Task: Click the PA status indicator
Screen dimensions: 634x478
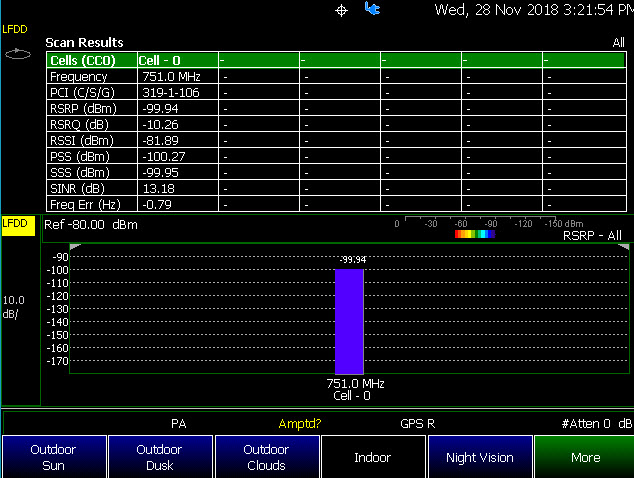Action: pos(179,424)
